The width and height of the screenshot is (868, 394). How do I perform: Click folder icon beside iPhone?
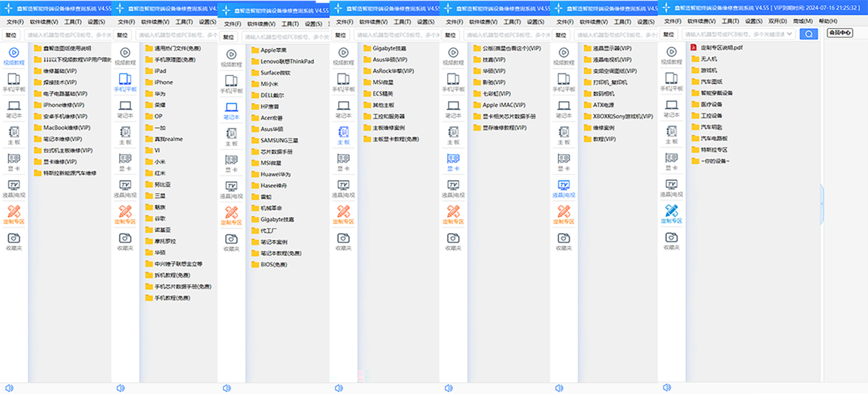click(x=149, y=82)
